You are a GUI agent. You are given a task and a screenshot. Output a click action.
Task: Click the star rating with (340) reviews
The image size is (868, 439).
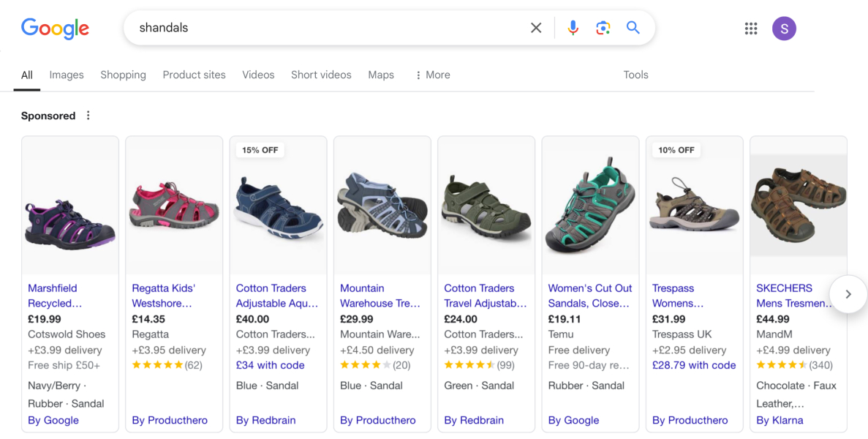794,365
